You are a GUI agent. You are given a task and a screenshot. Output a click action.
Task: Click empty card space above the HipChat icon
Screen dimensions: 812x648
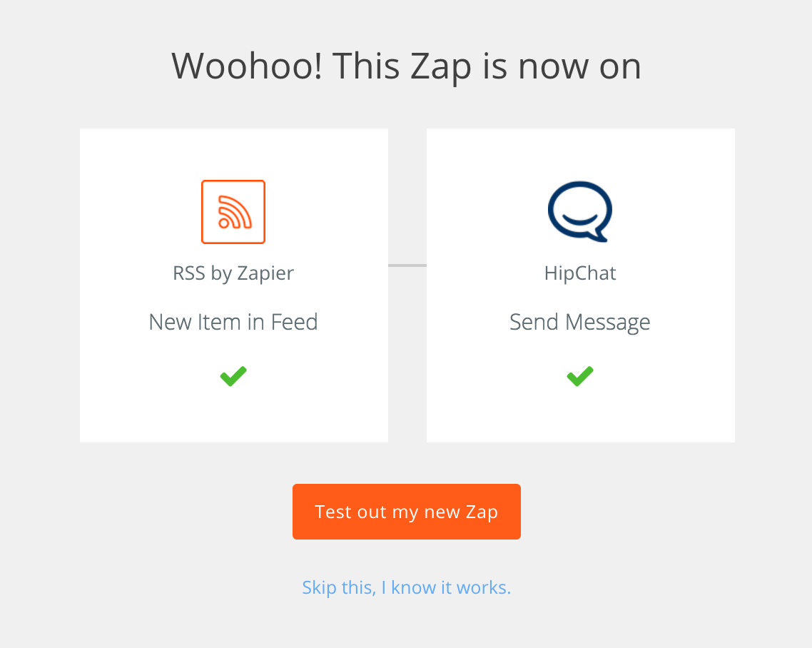point(581,153)
